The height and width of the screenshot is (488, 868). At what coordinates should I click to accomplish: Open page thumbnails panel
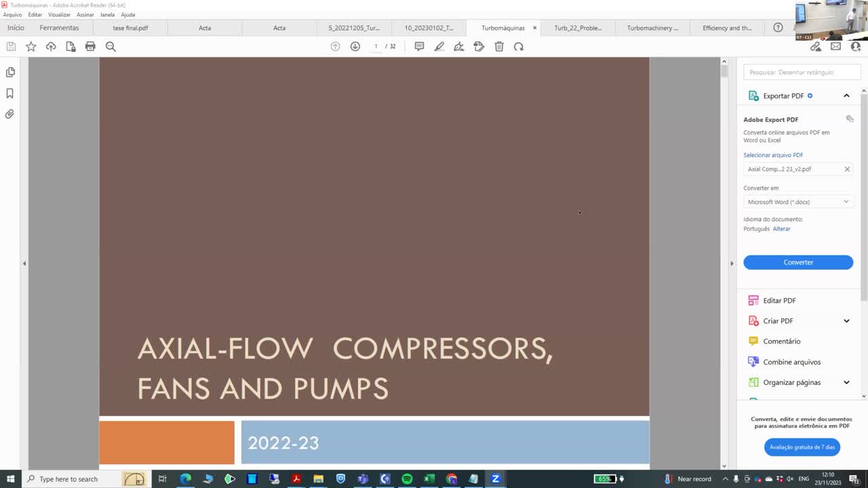click(x=10, y=72)
